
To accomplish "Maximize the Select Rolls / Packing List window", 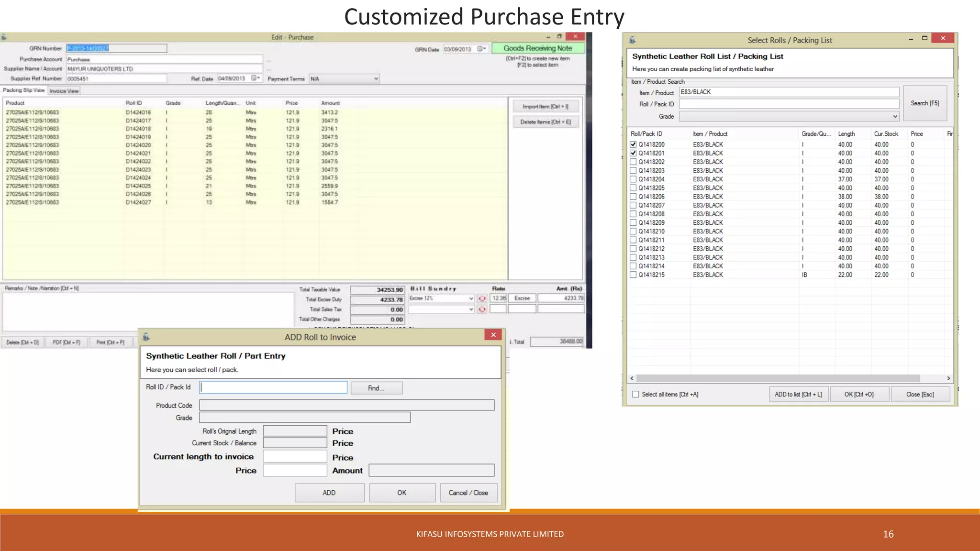I will click(924, 38).
